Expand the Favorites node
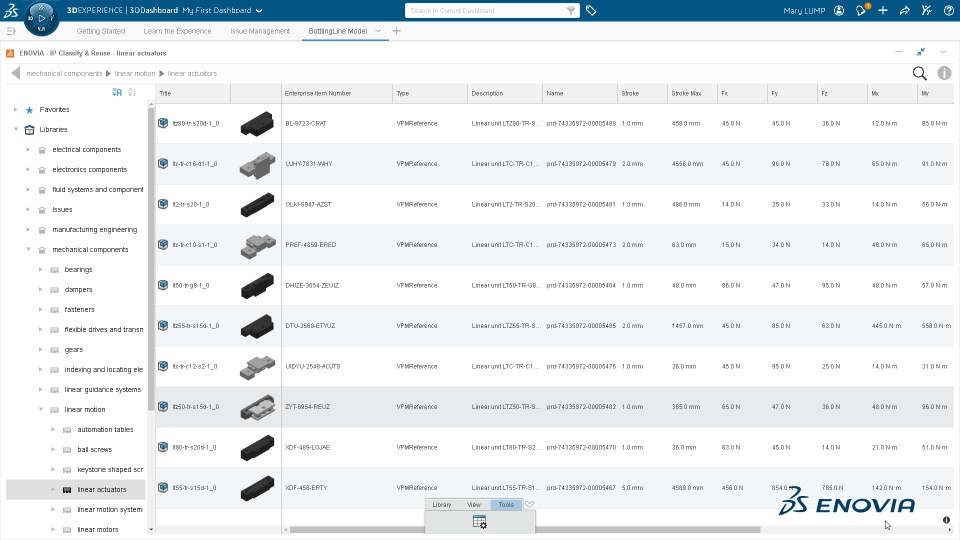Viewport: 960px width, 540px height. click(15, 110)
